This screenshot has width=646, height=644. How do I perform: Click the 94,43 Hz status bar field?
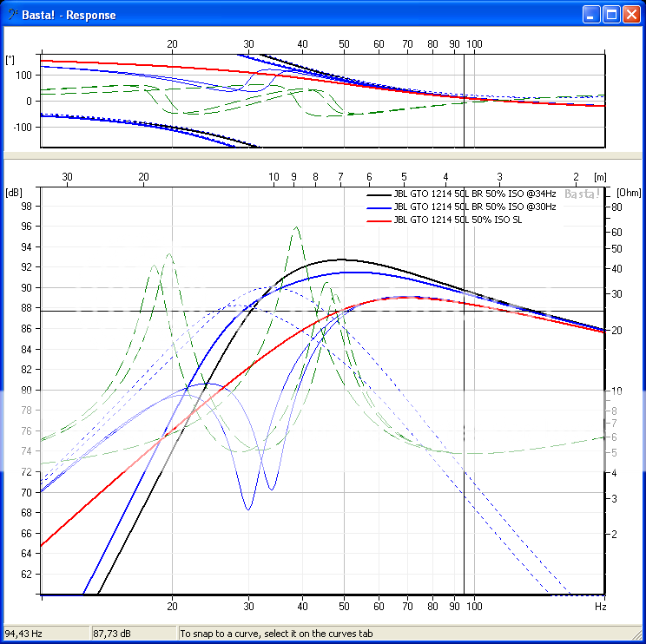tap(45, 634)
